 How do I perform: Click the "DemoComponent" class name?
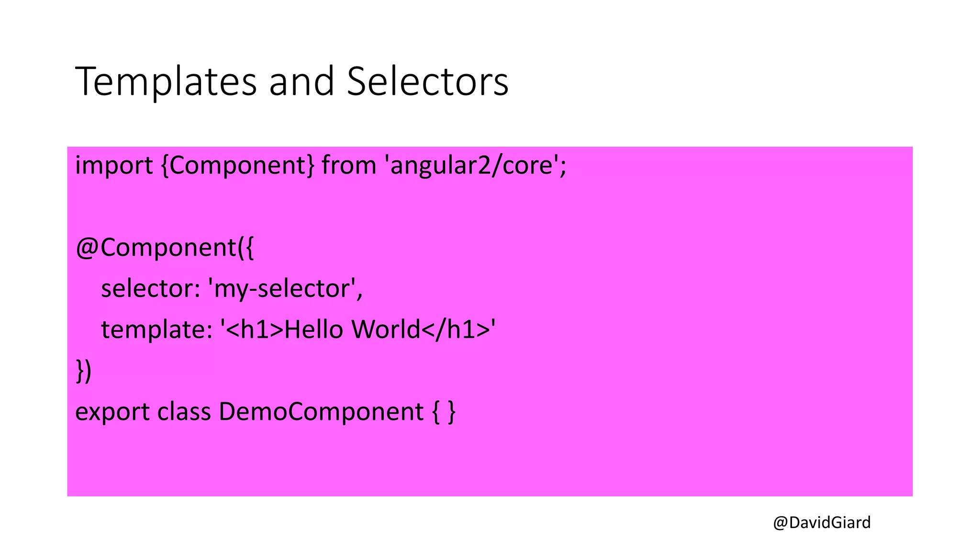[321, 411]
